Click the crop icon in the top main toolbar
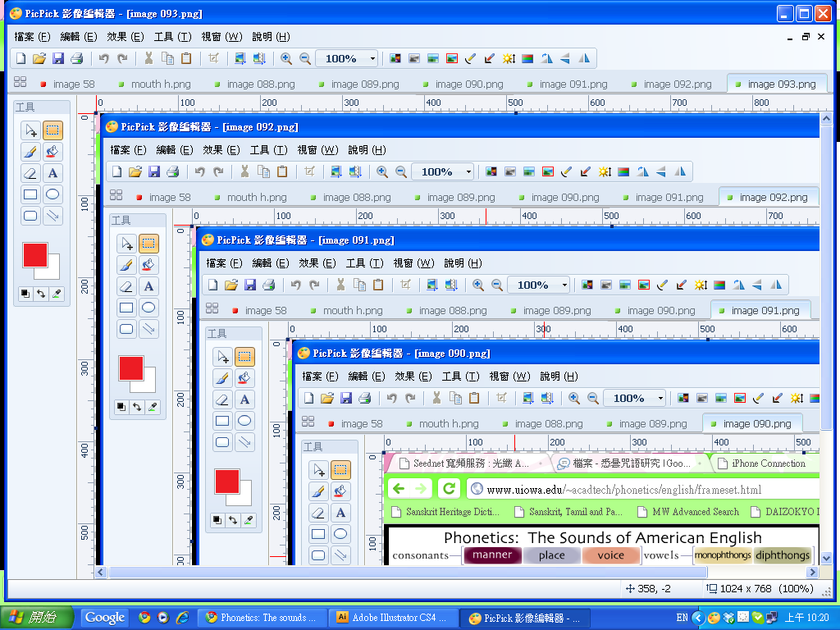This screenshot has width=840, height=630. coord(213,58)
